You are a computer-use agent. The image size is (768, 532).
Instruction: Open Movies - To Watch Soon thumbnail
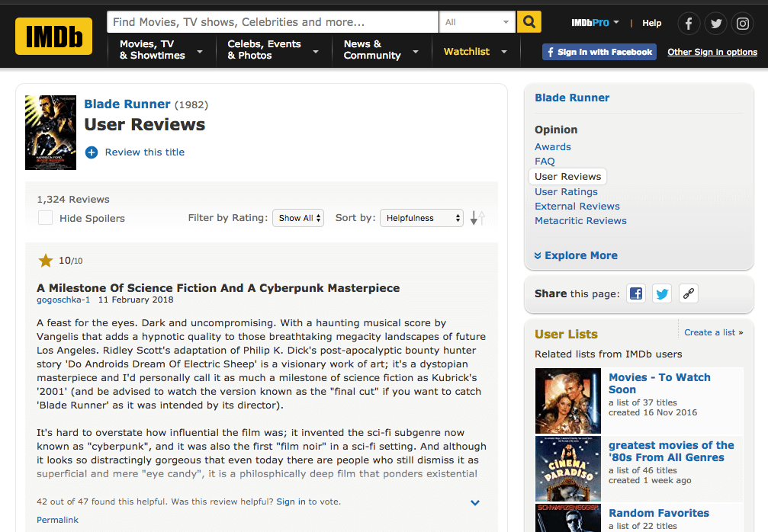click(x=567, y=401)
